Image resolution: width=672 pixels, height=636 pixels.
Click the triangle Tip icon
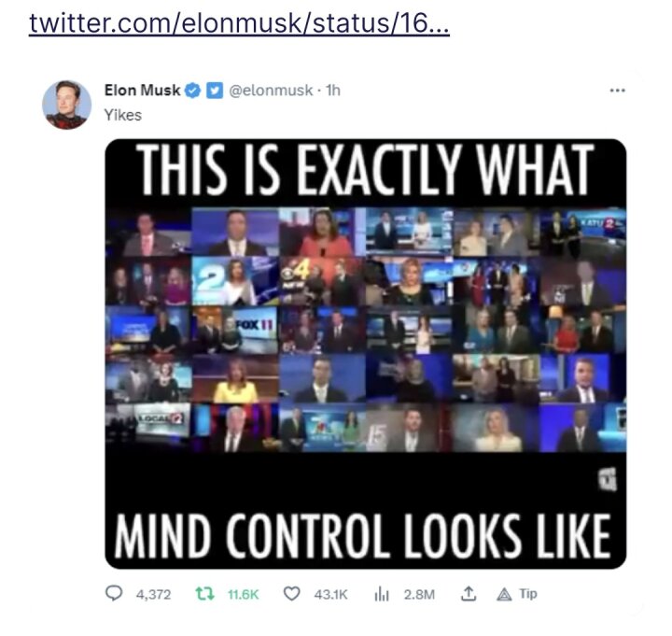[504, 594]
